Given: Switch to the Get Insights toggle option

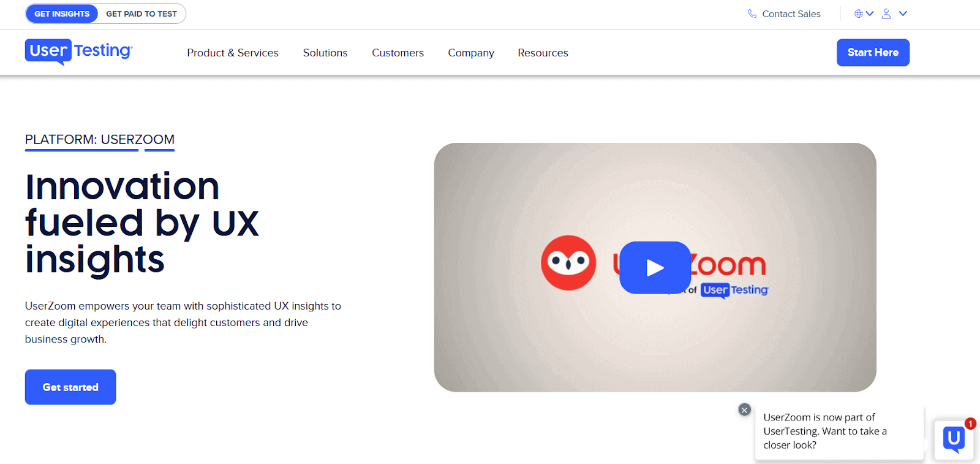Looking at the screenshot, I should (62, 13).
